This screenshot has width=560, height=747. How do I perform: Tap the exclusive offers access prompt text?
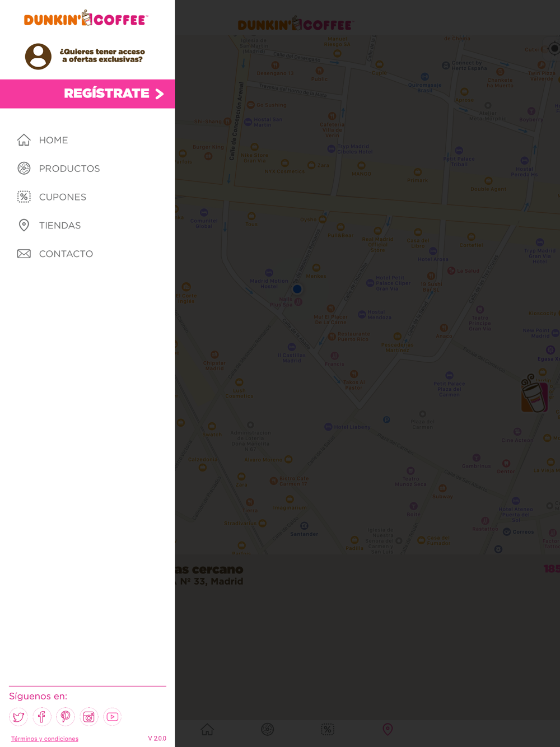click(102, 55)
